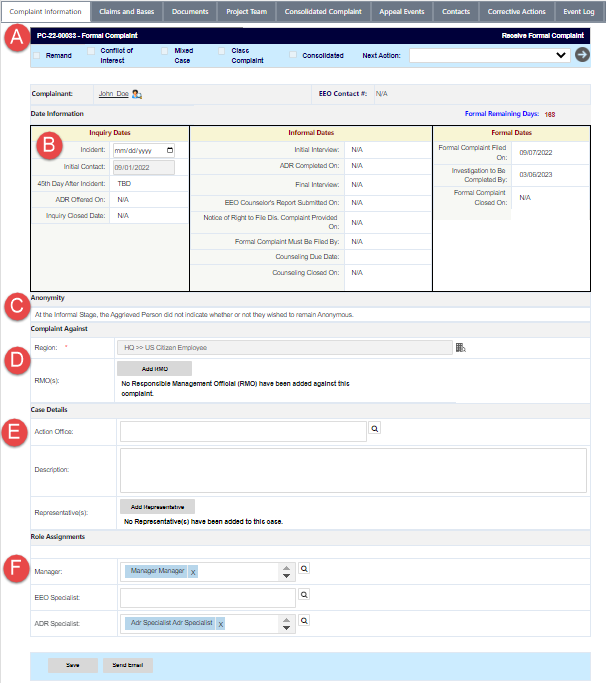Click the John Doe complainant link
Screen dimensions: 606x683
pos(114,94)
